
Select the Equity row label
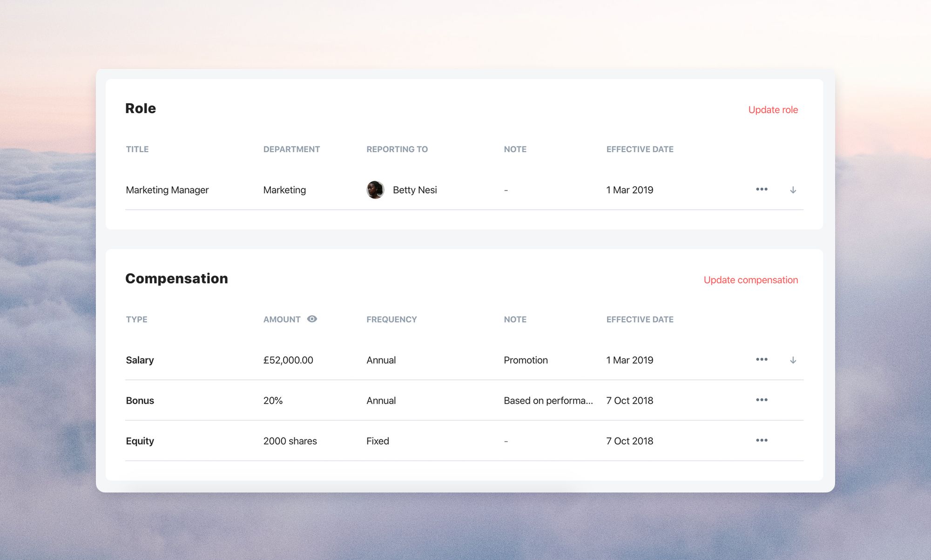[140, 441]
